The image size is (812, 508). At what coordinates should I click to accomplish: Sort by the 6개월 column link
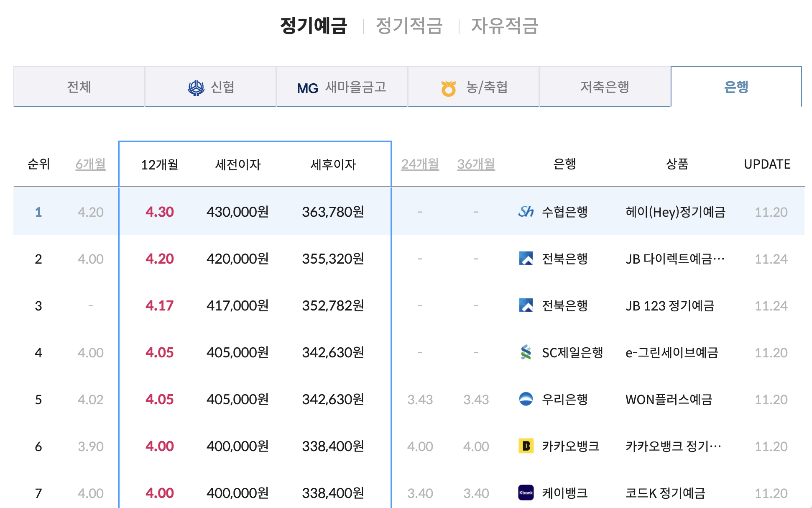(x=90, y=164)
